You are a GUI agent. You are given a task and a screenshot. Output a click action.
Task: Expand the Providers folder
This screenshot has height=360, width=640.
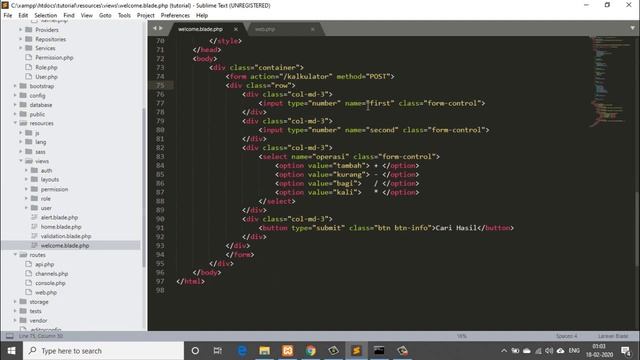click(x=21, y=30)
